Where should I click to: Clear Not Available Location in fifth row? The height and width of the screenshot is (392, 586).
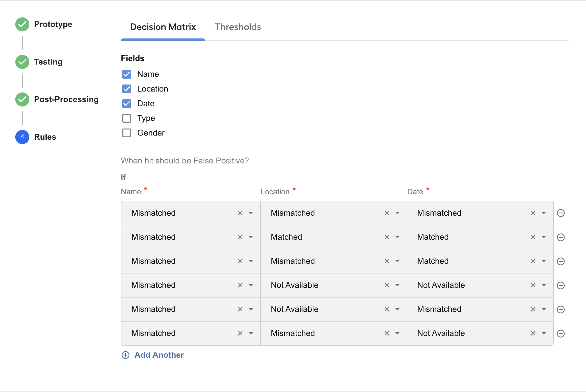(387, 309)
